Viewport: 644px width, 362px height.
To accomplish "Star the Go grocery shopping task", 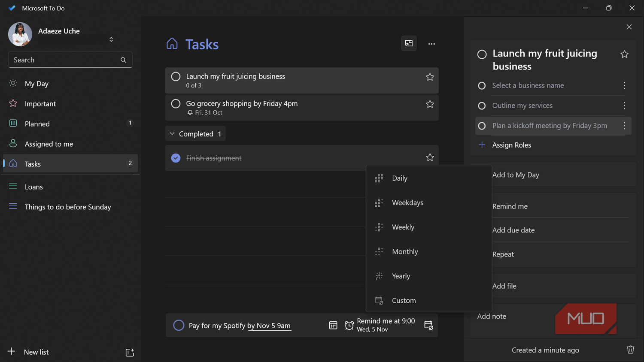I will (x=430, y=104).
